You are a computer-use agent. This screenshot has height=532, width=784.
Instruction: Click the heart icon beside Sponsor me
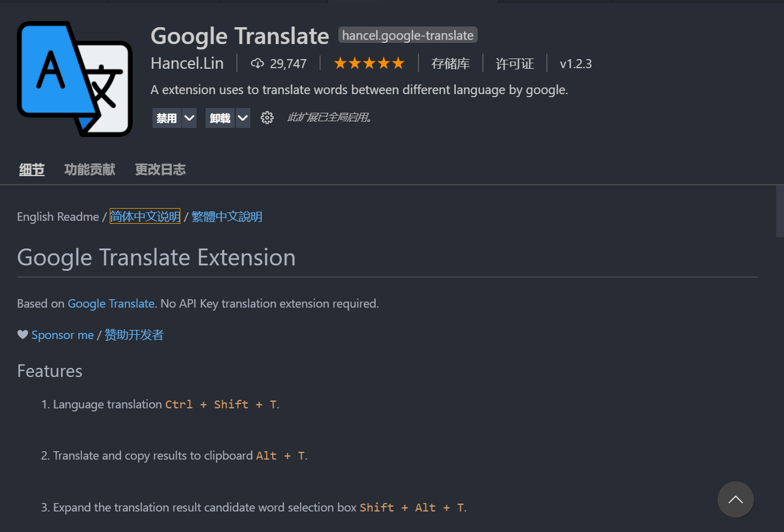tap(22, 334)
